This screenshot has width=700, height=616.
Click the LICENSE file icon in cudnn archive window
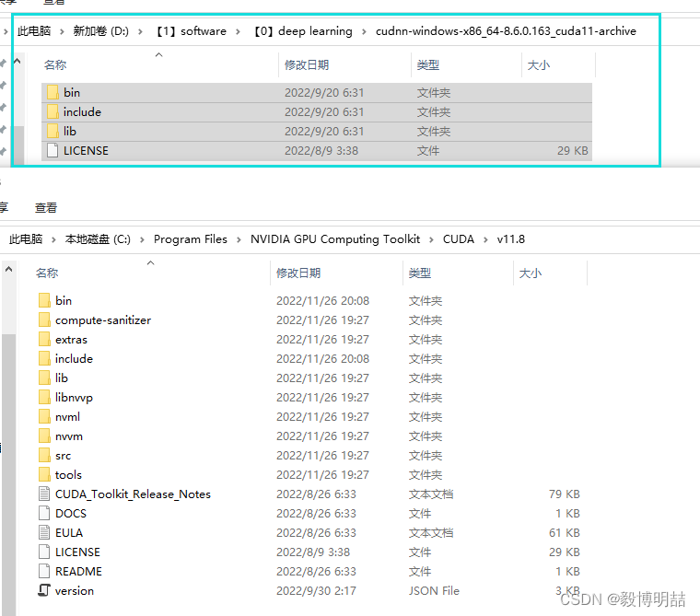52,150
